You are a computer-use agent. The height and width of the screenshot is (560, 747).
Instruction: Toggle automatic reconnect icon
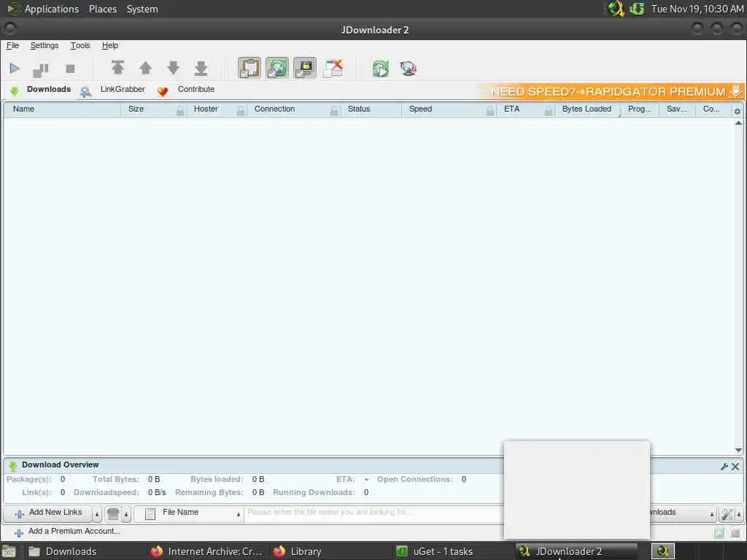click(276, 68)
